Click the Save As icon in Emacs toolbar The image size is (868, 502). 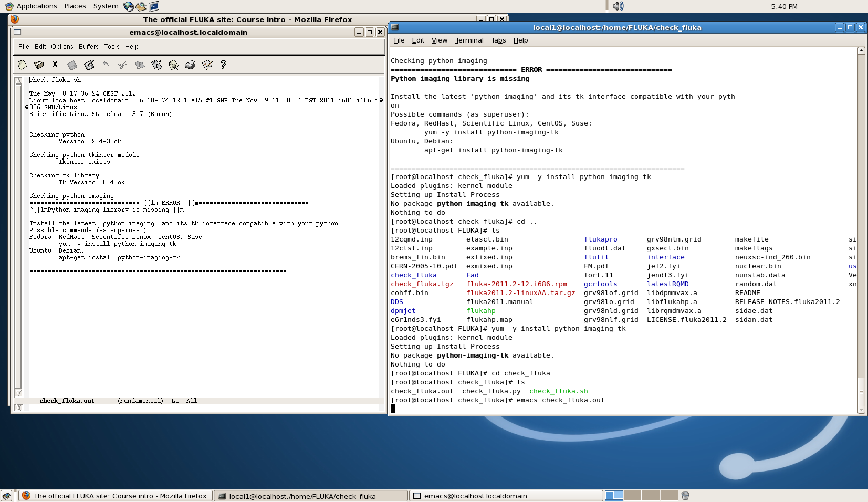[x=89, y=65]
